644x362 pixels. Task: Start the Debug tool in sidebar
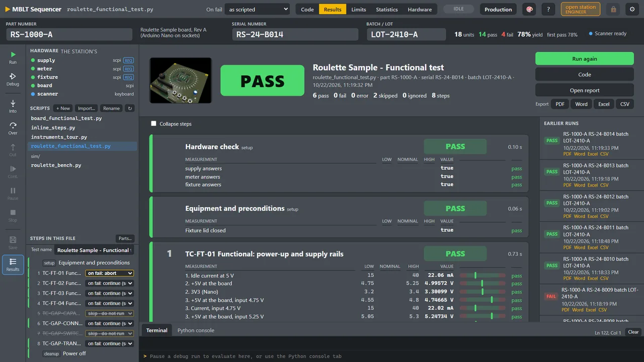click(13, 79)
